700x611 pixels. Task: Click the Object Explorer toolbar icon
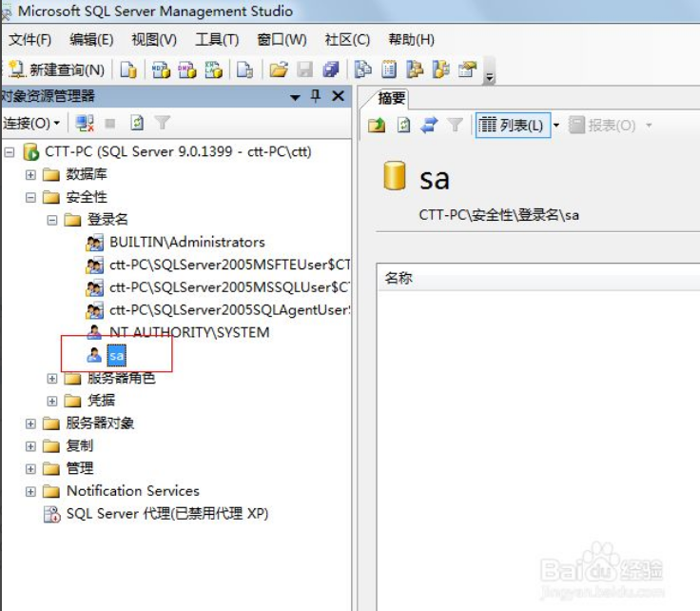pos(416,69)
